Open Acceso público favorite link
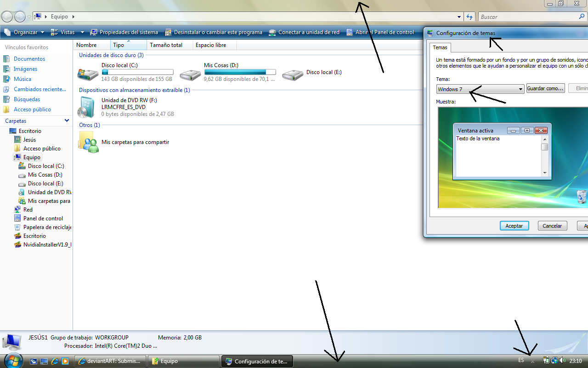The image size is (588, 368). (32, 109)
